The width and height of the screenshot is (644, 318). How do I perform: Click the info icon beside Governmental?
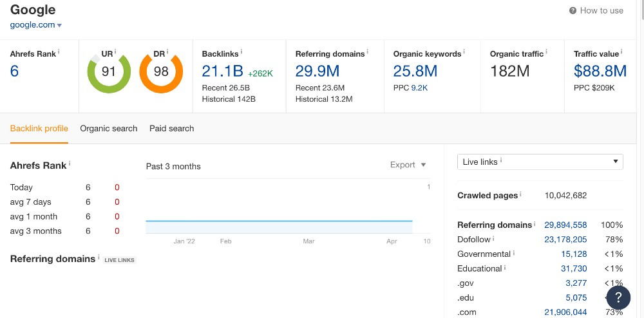point(513,253)
